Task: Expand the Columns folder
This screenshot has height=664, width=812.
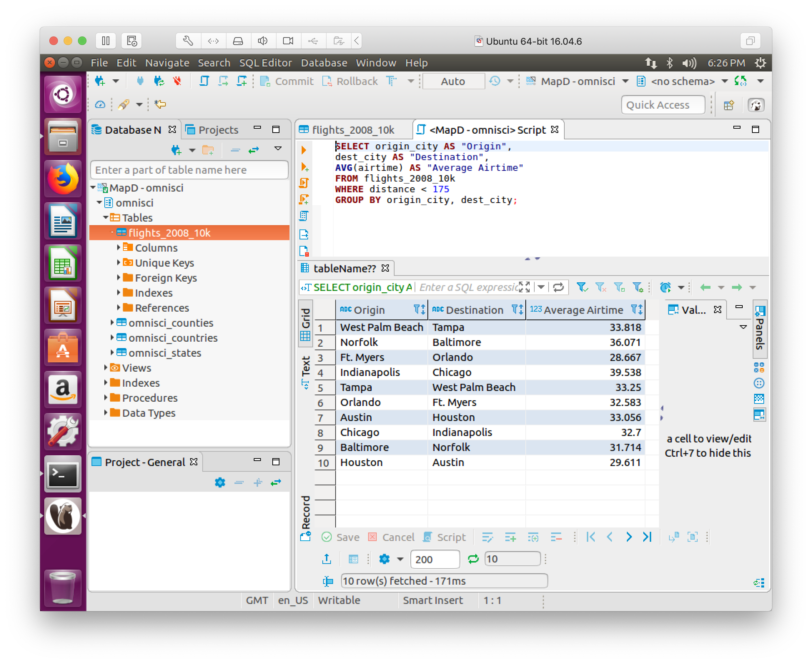Action: [119, 248]
